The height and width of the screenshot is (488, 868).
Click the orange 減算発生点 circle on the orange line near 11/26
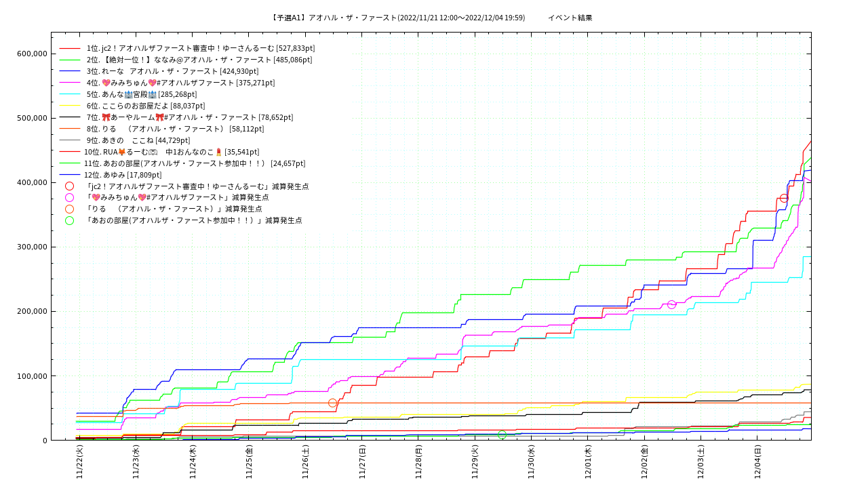tap(332, 403)
